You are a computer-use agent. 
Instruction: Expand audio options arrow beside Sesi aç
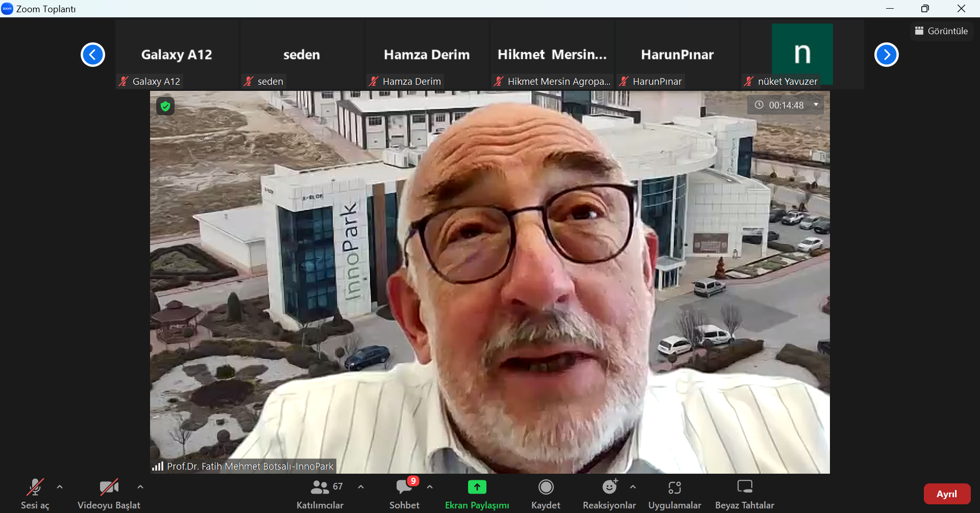[60, 487]
